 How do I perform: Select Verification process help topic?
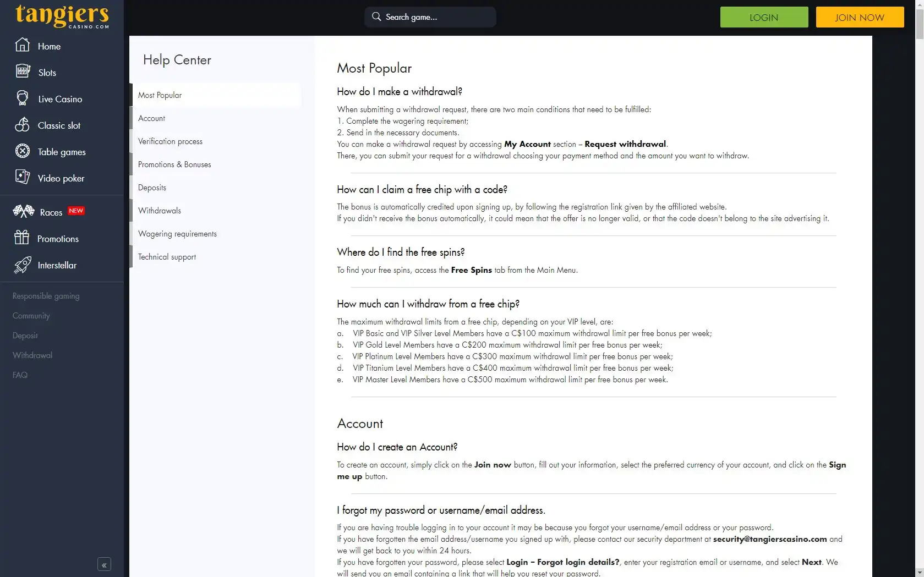click(x=170, y=141)
